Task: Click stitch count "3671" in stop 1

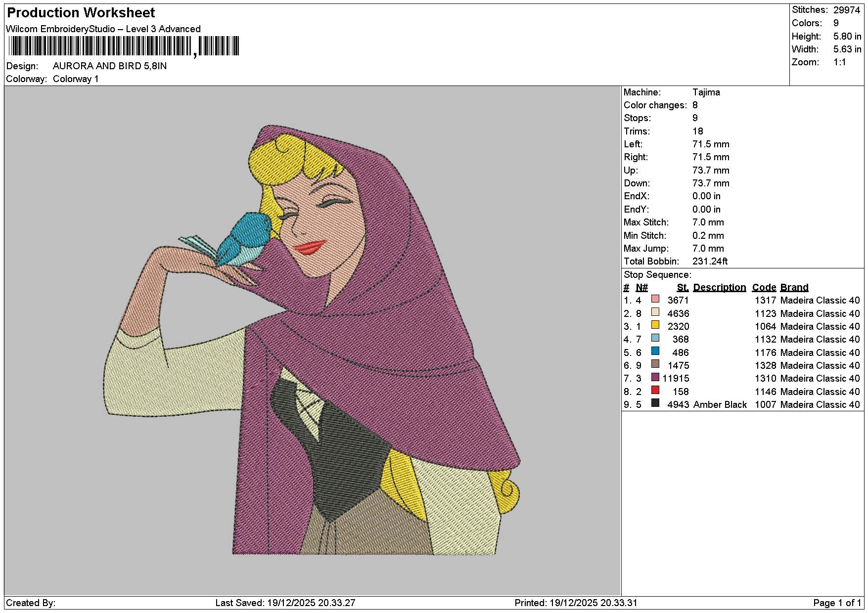Action: [x=678, y=301]
